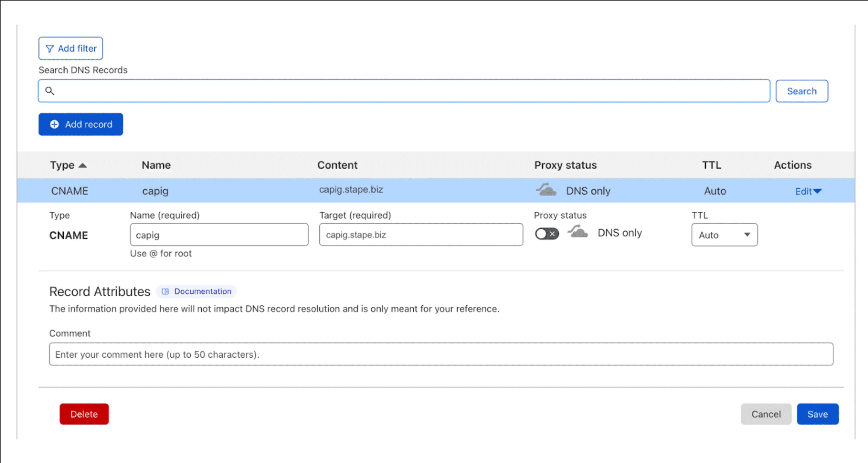The height and width of the screenshot is (463, 868).
Task: Click the plus icon on Add record
Action: 54,124
